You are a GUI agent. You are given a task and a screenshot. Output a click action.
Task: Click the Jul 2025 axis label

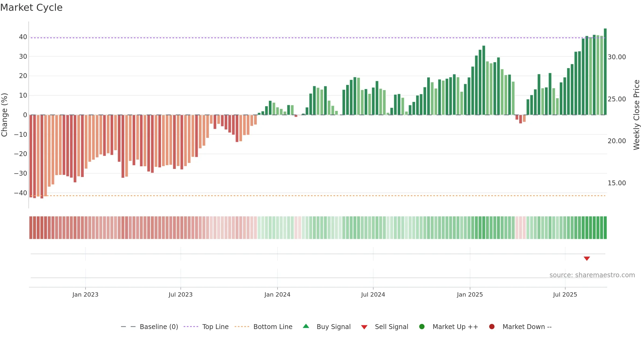565,294
